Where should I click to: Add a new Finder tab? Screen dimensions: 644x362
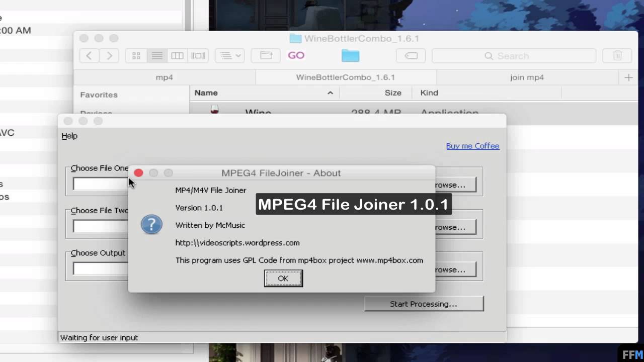(628, 77)
